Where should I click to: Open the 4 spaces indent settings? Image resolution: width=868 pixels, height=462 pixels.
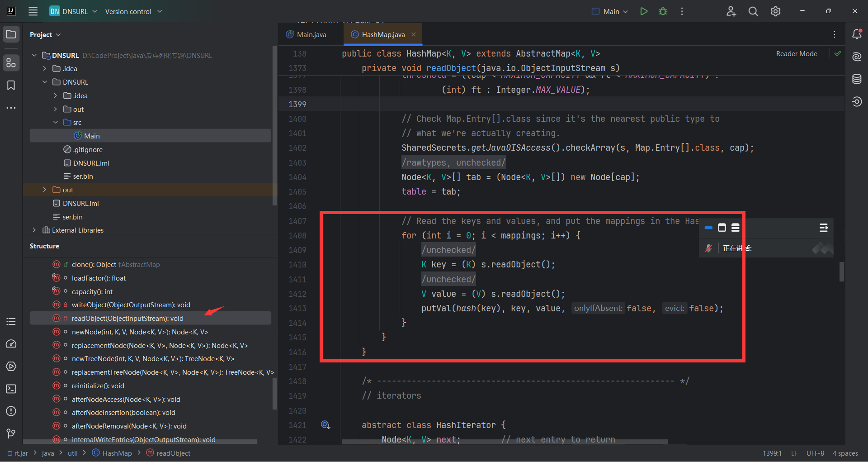[x=845, y=453]
